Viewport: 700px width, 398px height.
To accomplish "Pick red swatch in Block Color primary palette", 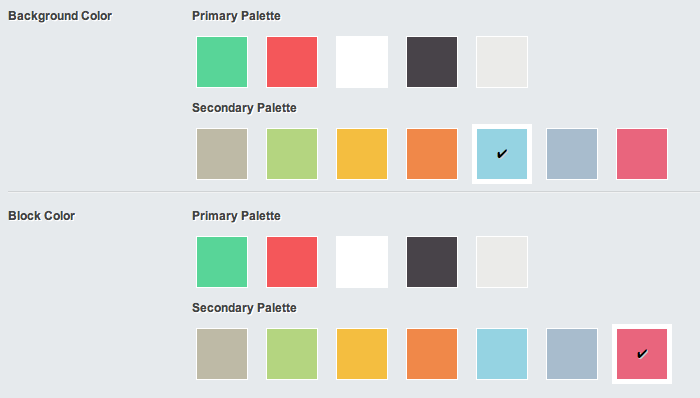I will pyautogui.click(x=292, y=262).
